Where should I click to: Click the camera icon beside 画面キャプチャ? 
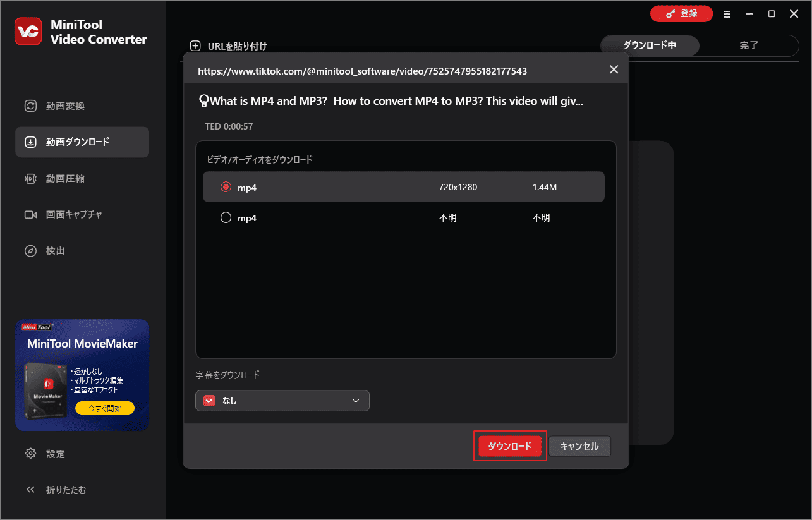[x=30, y=215]
